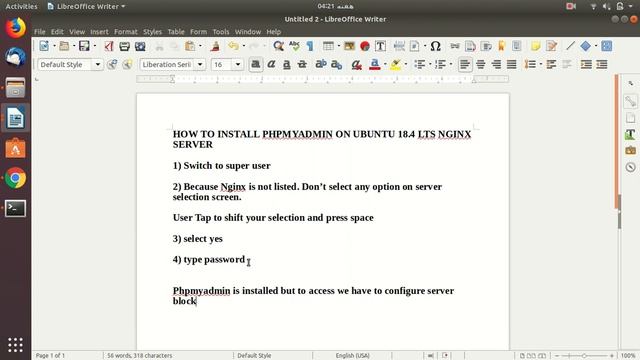Toggle Print Preview icon
The height and width of the screenshot is (360, 640).
140,46
